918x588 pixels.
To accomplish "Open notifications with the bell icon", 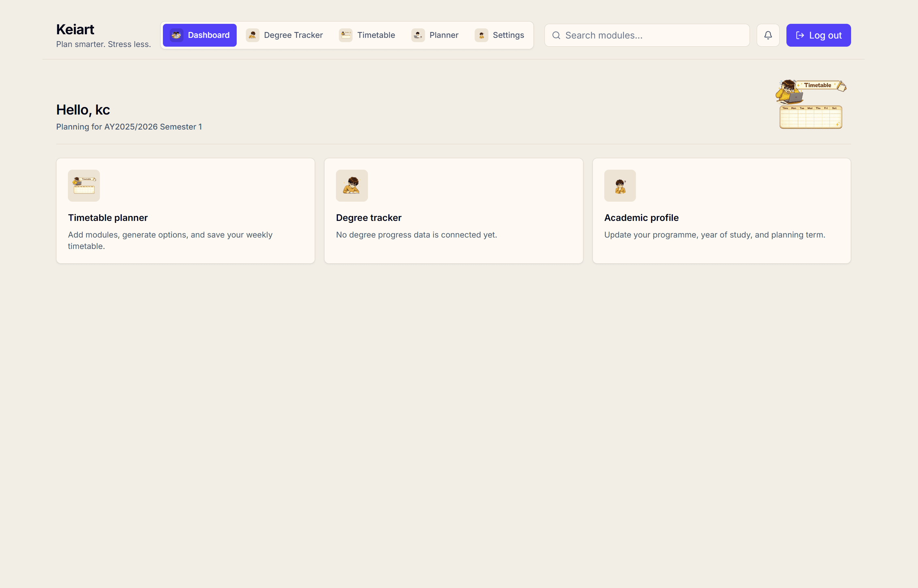I will (x=768, y=35).
